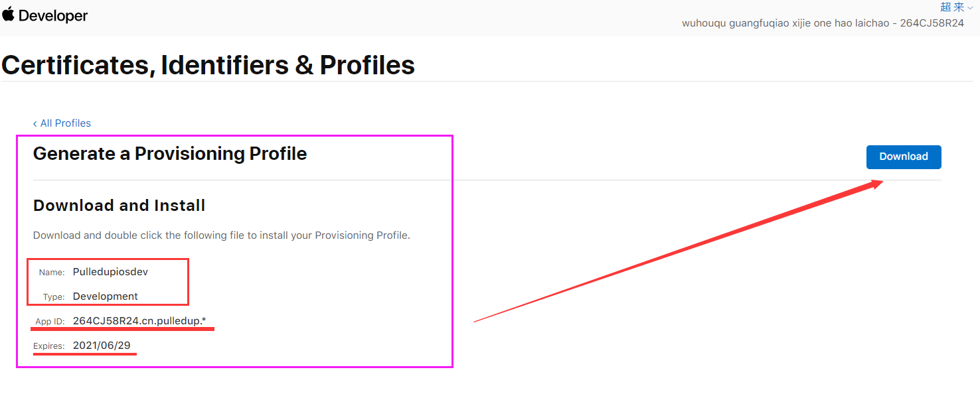The image size is (980, 394).
Task: Click the Apple logo icon
Action: click(x=8, y=15)
